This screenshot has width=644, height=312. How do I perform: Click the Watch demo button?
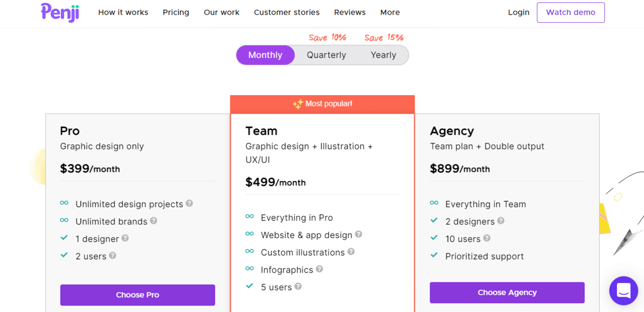pyautogui.click(x=570, y=12)
